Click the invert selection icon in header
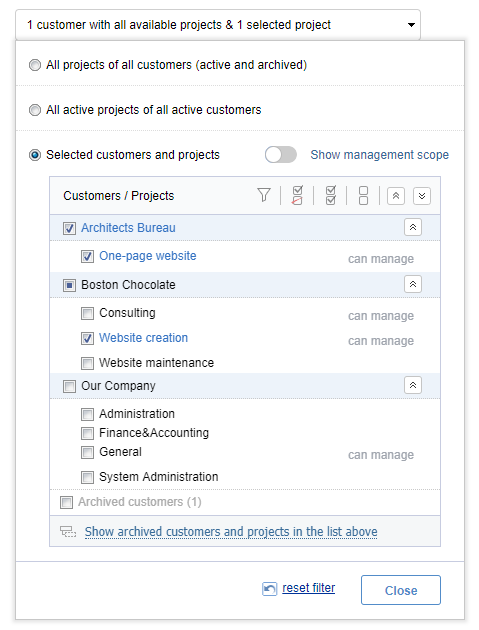The image size is (479, 630). click(297, 195)
